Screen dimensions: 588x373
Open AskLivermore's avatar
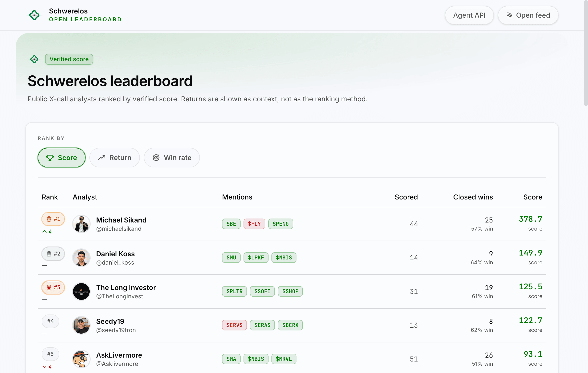click(81, 359)
